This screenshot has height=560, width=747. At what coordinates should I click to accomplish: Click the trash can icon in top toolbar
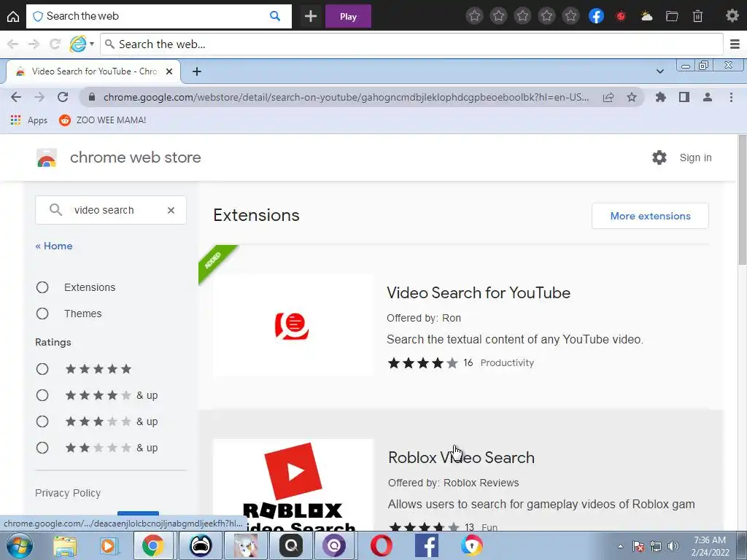pyautogui.click(x=697, y=16)
